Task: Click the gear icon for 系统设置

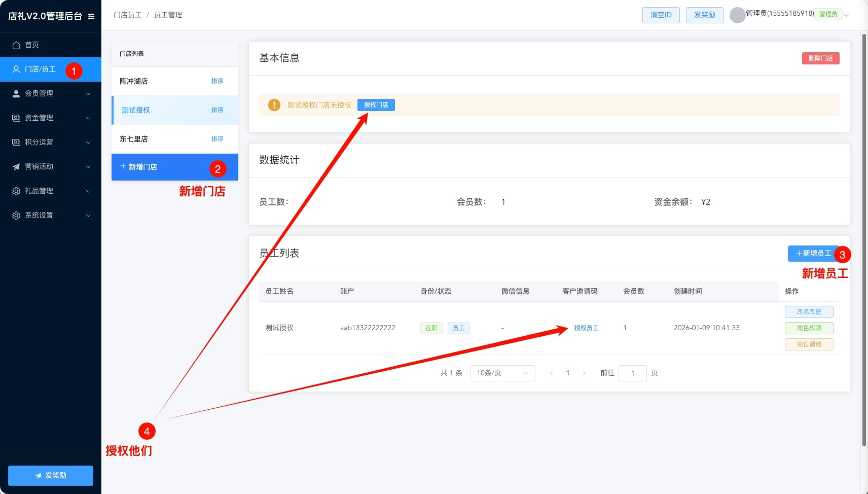Action: pyautogui.click(x=16, y=216)
